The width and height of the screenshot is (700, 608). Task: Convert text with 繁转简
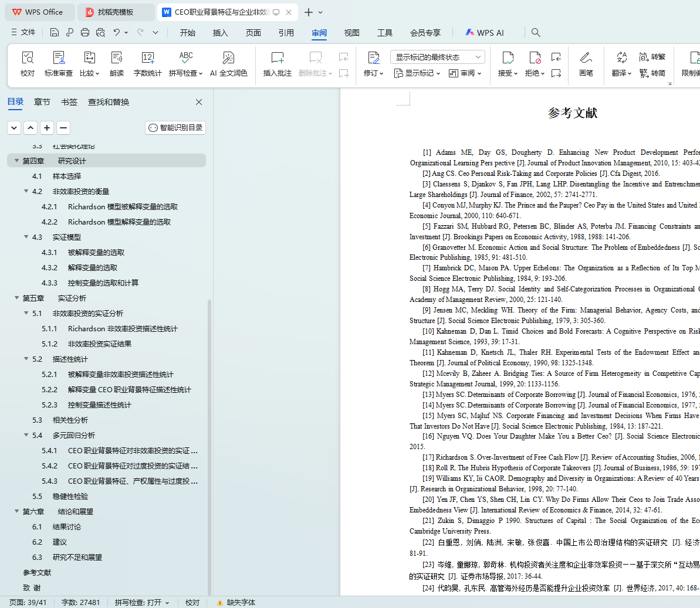coord(652,73)
